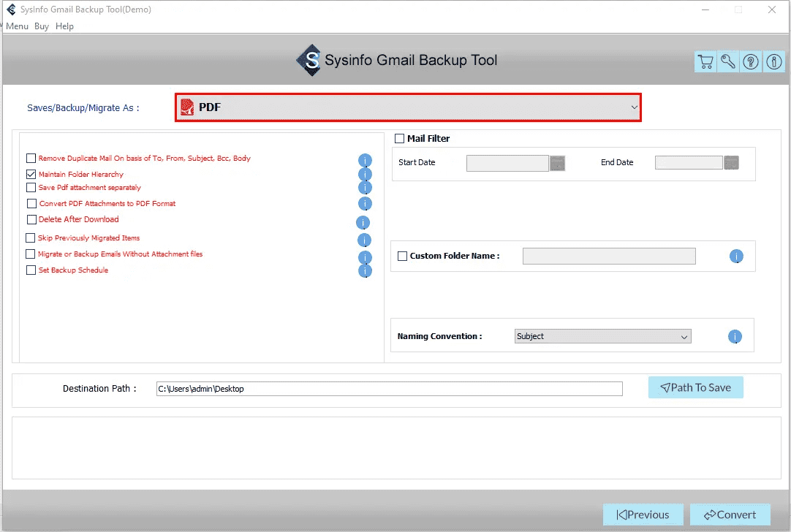Click the Path To Save button
This screenshot has height=532, width=791.
click(x=696, y=387)
